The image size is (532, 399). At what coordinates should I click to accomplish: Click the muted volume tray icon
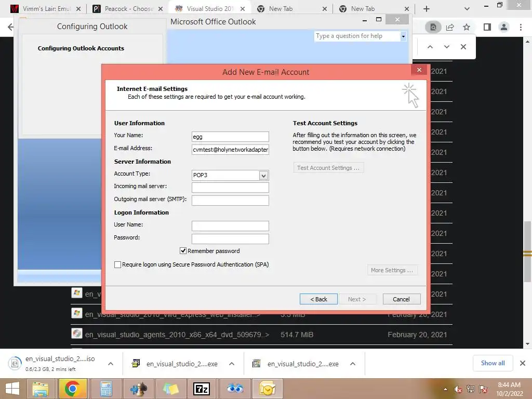pos(458,389)
